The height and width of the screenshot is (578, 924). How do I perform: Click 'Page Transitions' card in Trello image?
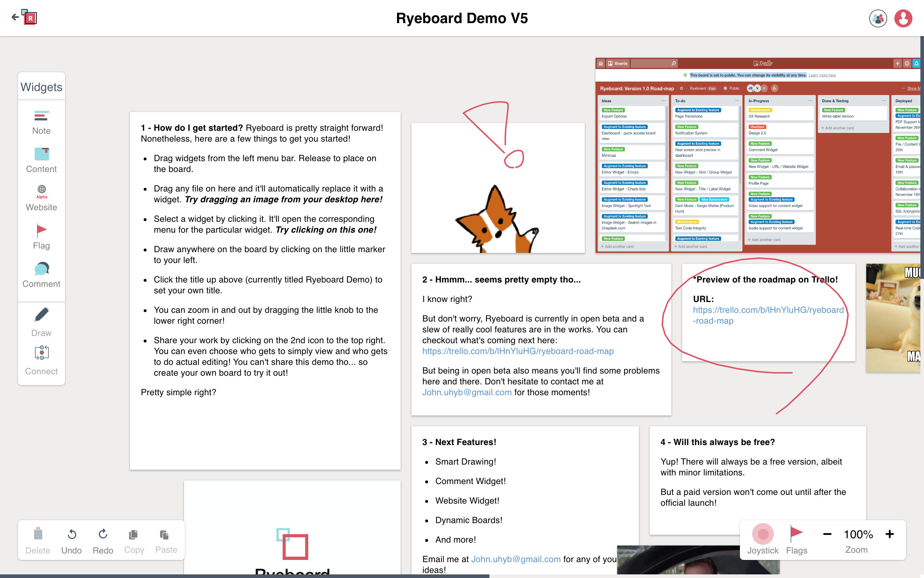tap(706, 113)
